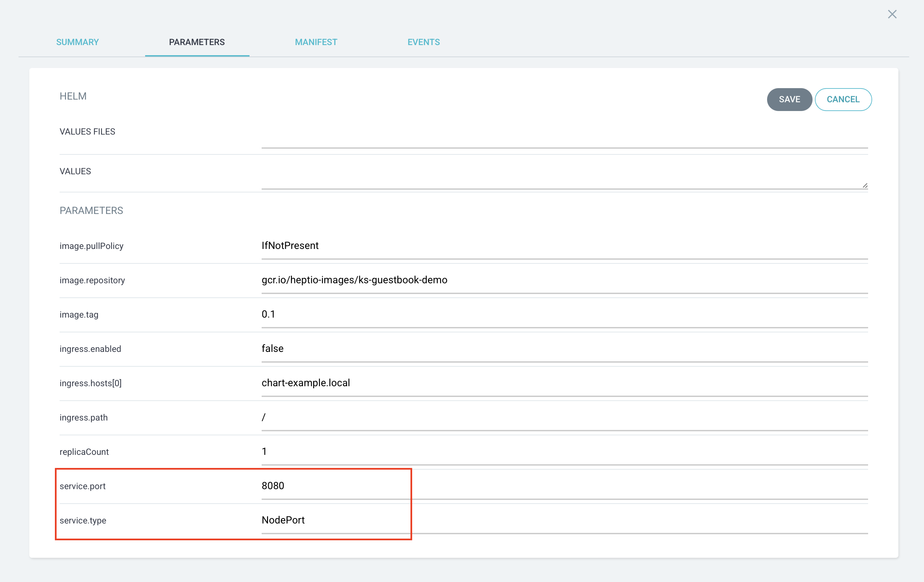Viewport: 924px width, 582px height.
Task: Select the Parameters tab
Action: click(x=197, y=42)
